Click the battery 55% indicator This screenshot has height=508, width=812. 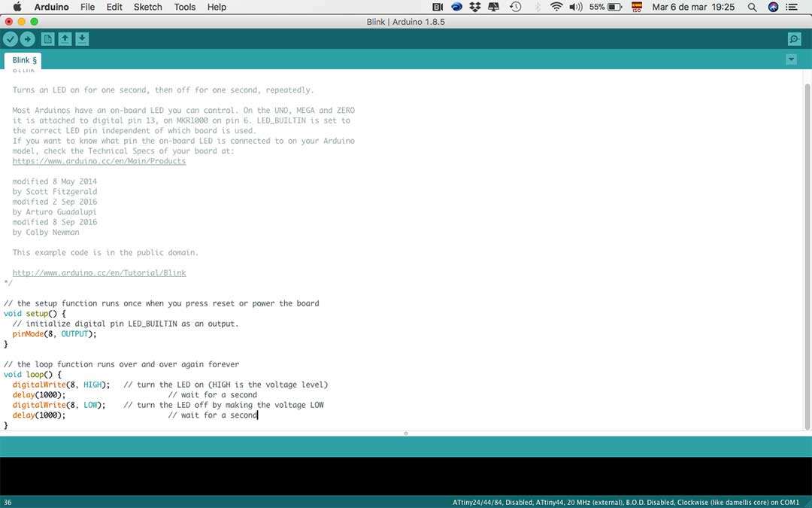605,7
